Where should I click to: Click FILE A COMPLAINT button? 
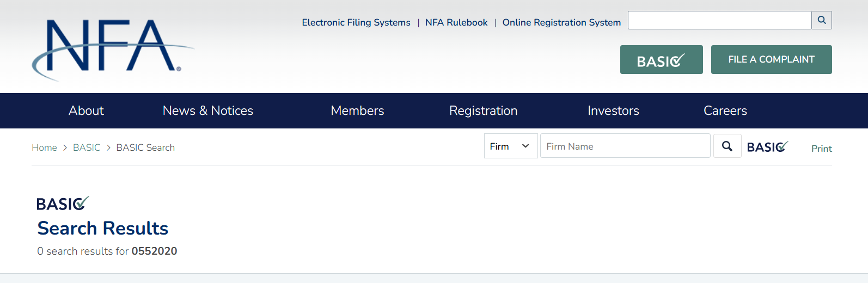[771, 59]
